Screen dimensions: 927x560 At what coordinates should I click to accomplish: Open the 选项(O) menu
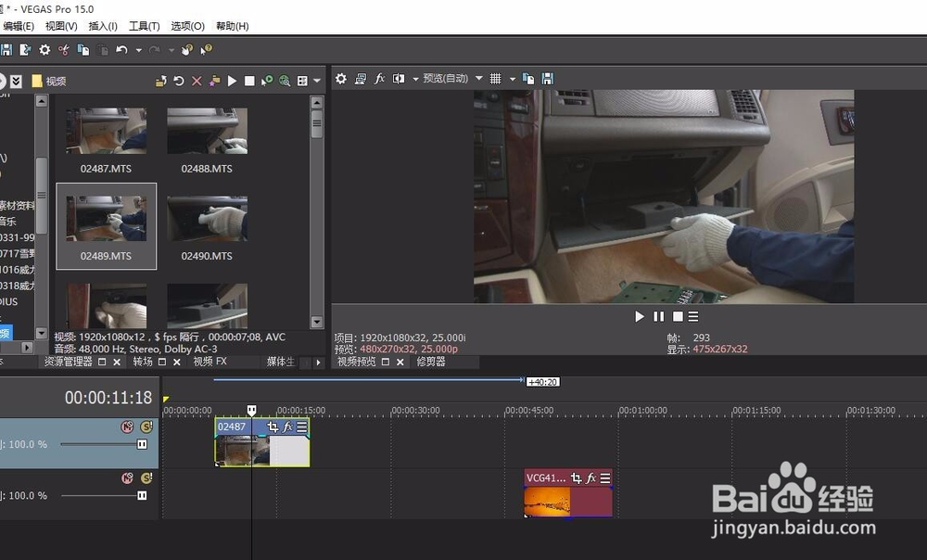[187, 26]
